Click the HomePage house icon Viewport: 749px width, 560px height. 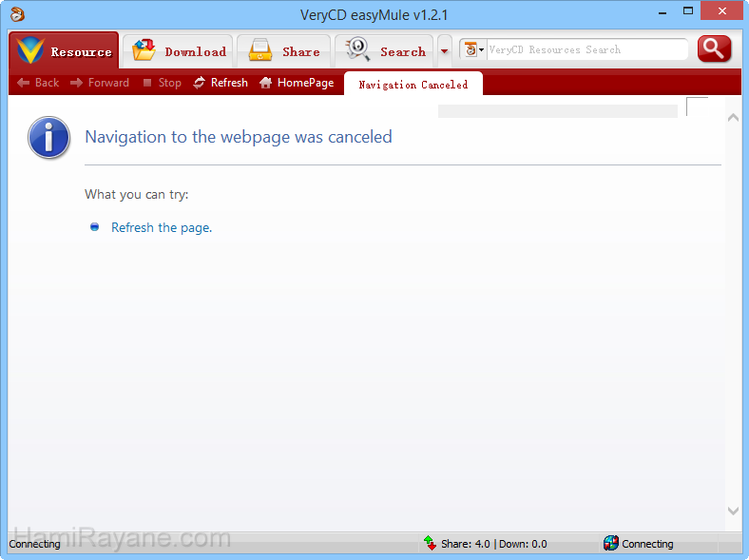tap(265, 83)
